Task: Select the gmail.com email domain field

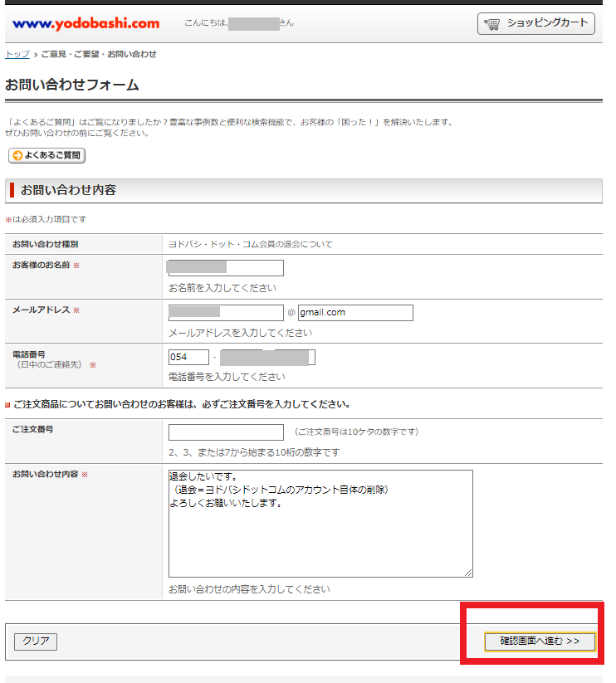Action: 355,313
